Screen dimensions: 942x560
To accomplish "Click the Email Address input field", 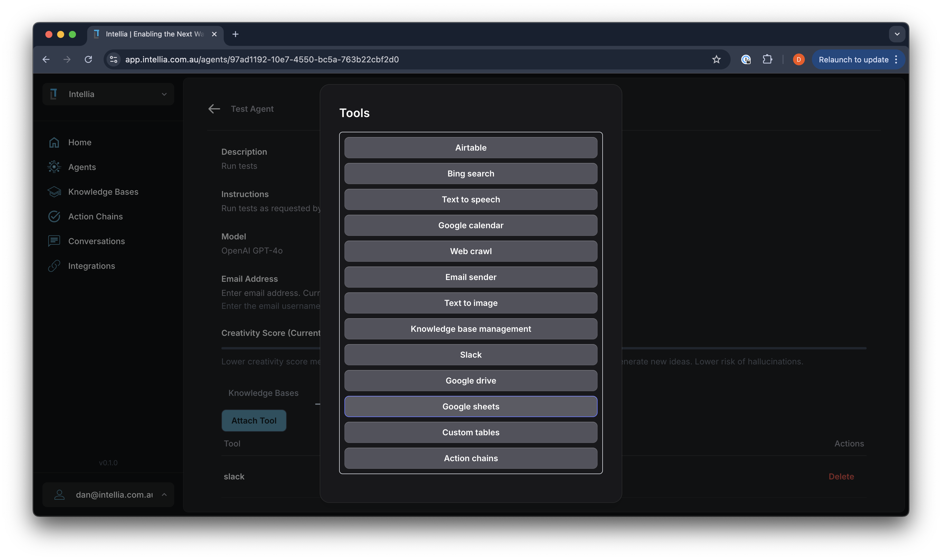I will tap(271, 293).
